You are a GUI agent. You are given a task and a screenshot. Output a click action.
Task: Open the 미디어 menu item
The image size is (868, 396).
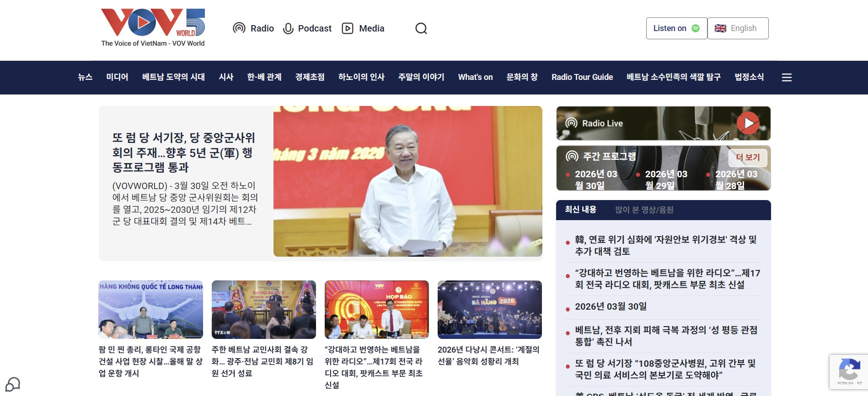pos(117,77)
